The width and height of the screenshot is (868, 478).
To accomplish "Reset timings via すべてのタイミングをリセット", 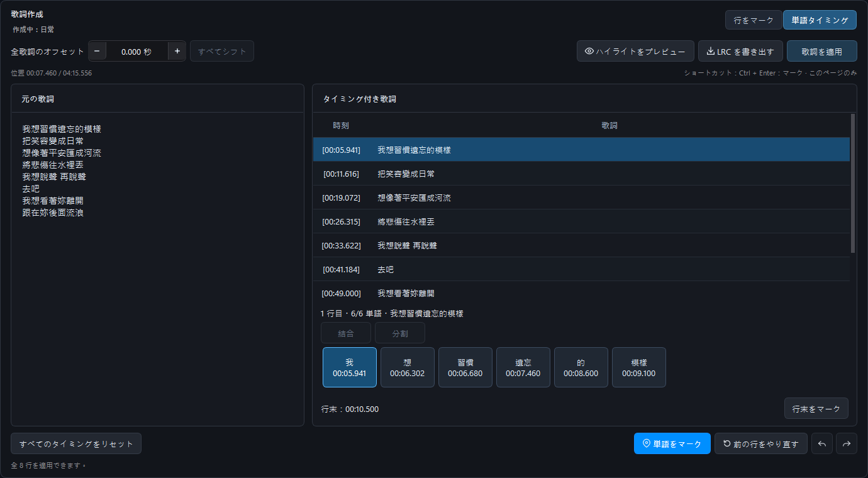I will click(x=76, y=443).
